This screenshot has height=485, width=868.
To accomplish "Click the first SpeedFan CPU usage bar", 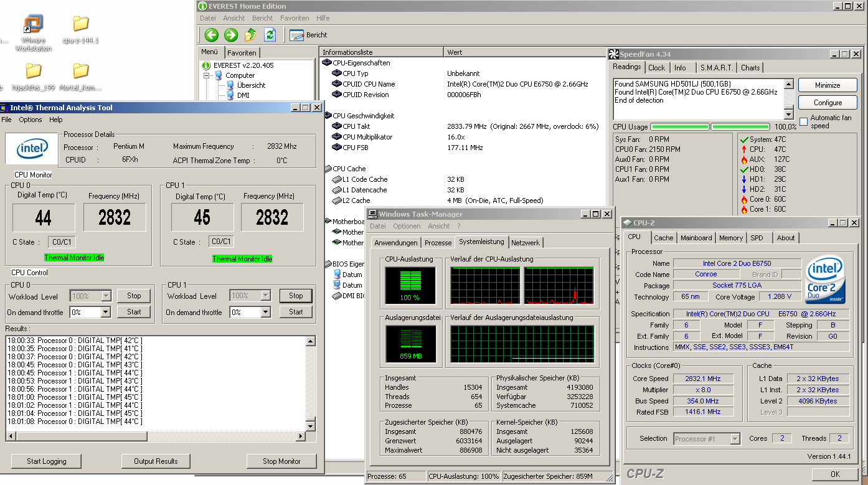I will point(680,127).
